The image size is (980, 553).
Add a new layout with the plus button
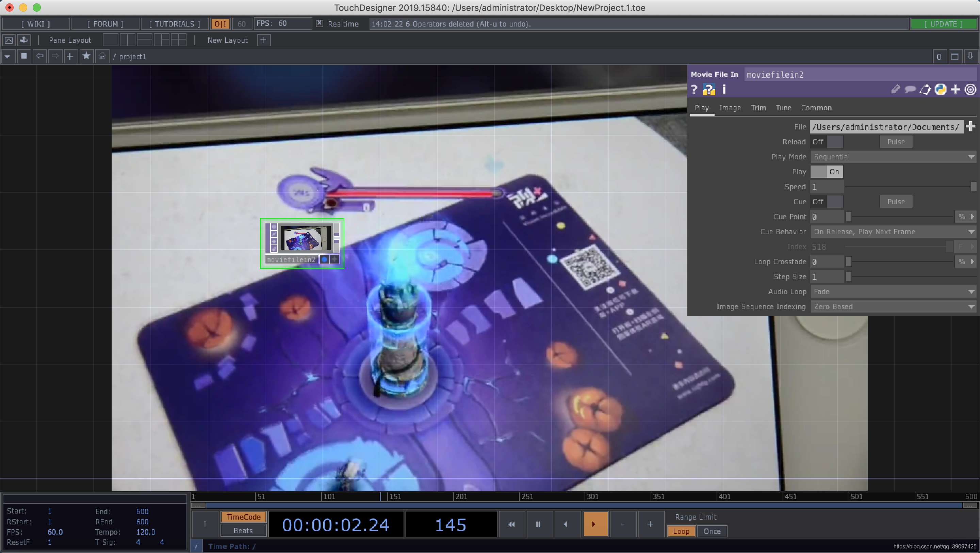(x=263, y=40)
